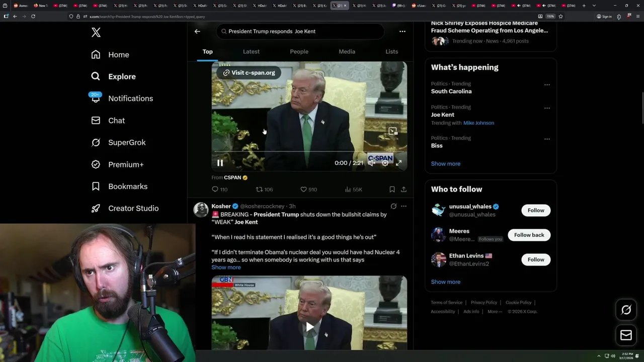Screen dimensions: 644x362
Task: Open more options on Kosher post
Action: point(404,206)
